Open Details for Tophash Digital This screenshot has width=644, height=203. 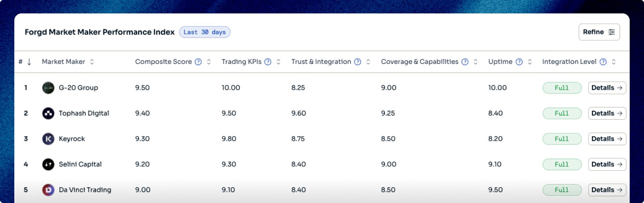click(607, 114)
